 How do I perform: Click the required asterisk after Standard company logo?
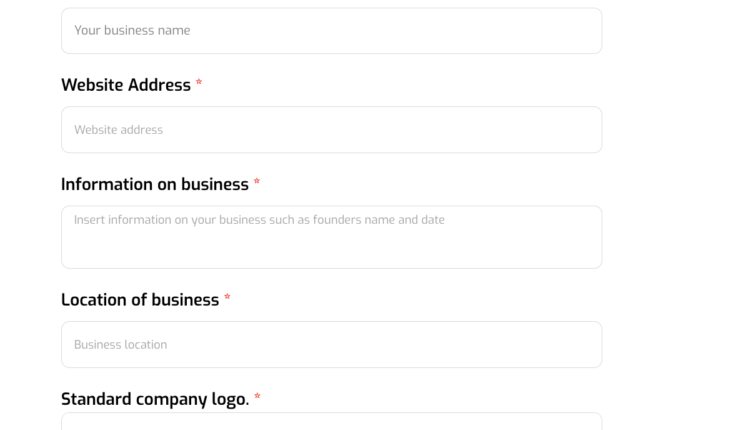point(257,398)
